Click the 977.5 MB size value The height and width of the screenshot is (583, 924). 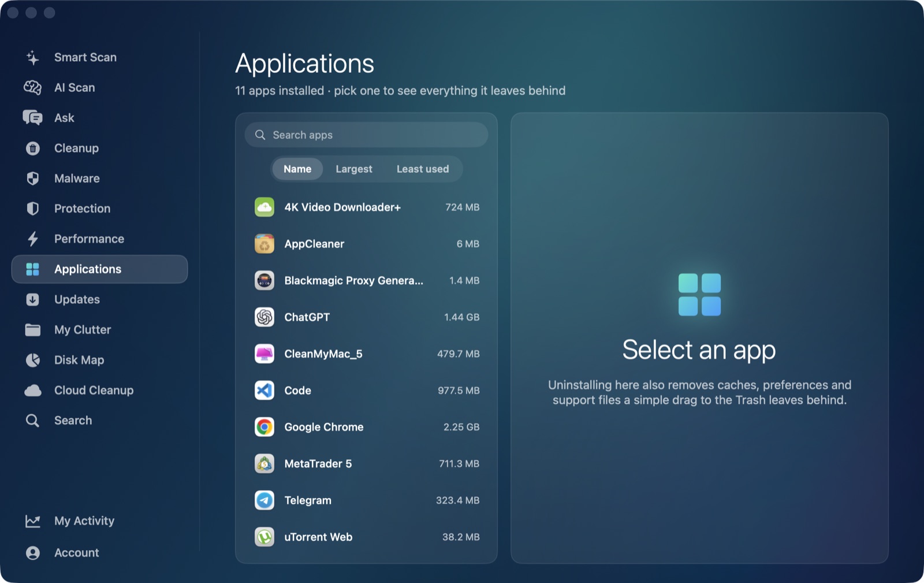(459, 391)
